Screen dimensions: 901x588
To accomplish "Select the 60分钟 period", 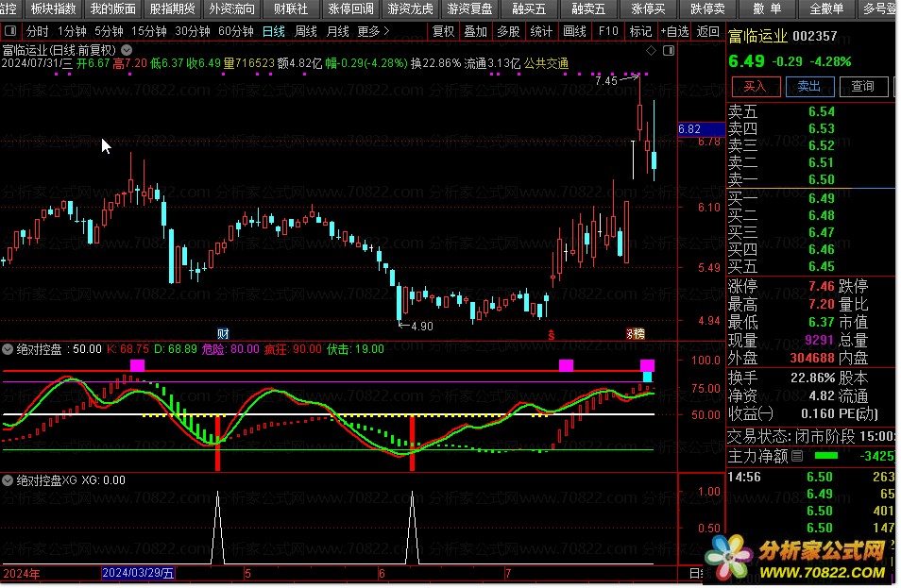I will 235,31.
